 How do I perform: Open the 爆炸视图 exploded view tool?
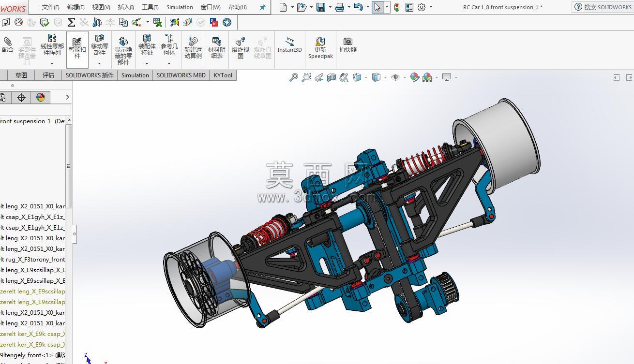[240, 48]
